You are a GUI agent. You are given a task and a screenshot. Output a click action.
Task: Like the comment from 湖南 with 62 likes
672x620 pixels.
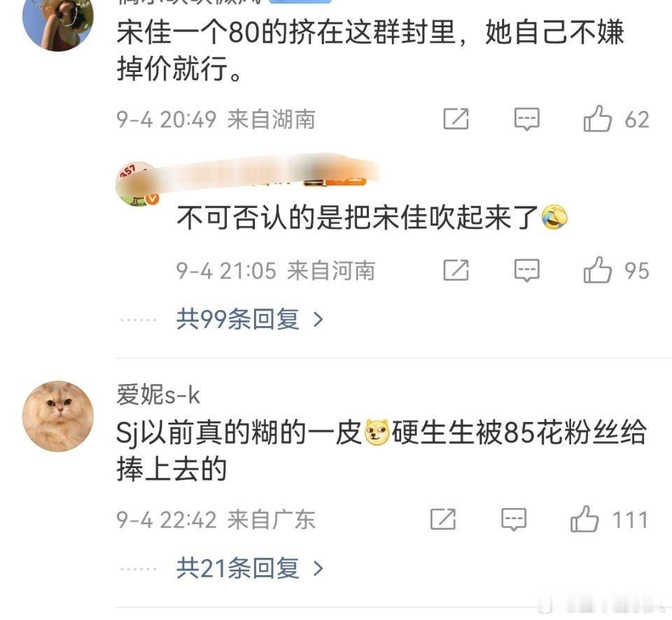[x=597, y=119]
